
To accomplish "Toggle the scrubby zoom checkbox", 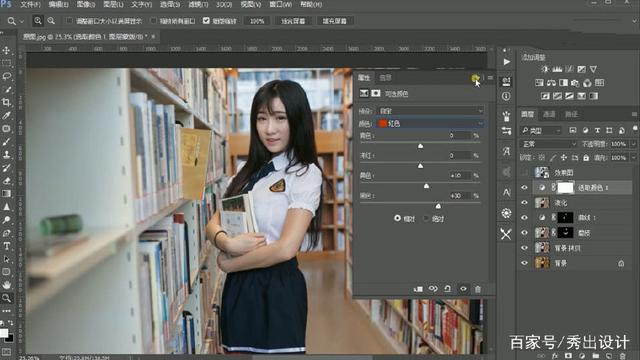I will (x=206, y=20).
